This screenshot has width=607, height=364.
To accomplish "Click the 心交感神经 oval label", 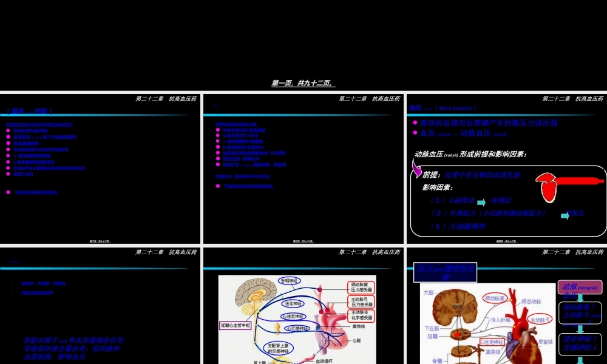I will point(294,328).
